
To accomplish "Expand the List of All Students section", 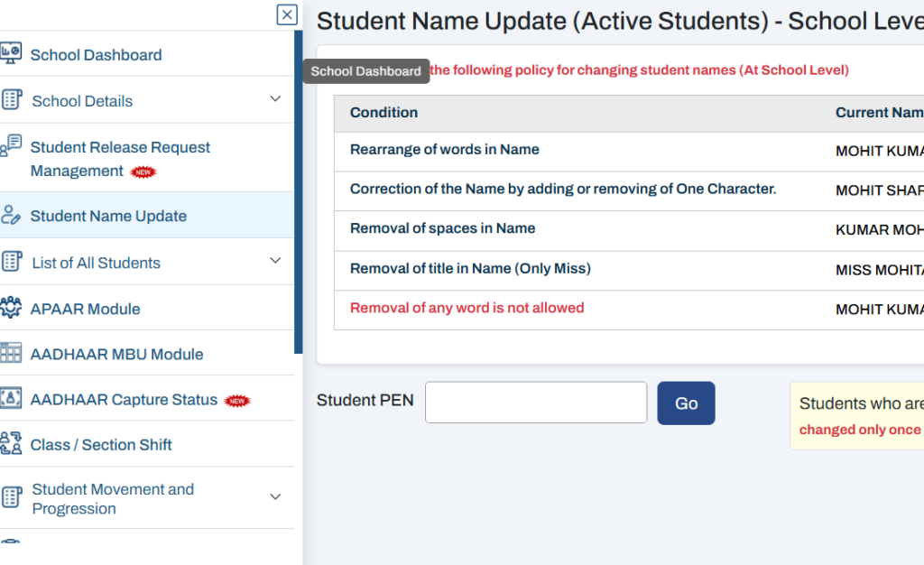I will [x=275, y=261].
